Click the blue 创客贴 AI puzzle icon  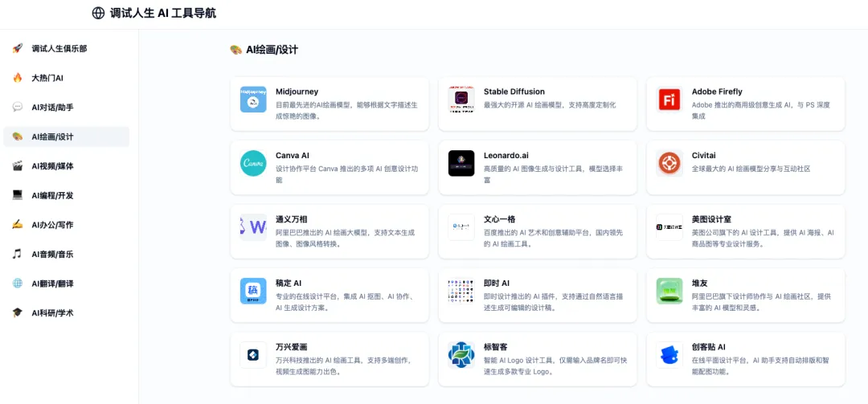point(669,355)
